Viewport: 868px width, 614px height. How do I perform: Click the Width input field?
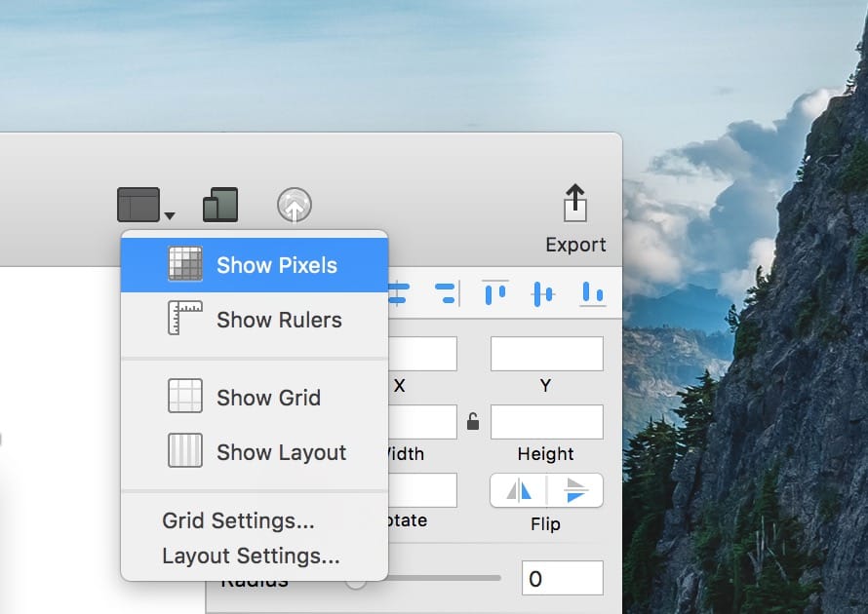click(x=422, y=422)
